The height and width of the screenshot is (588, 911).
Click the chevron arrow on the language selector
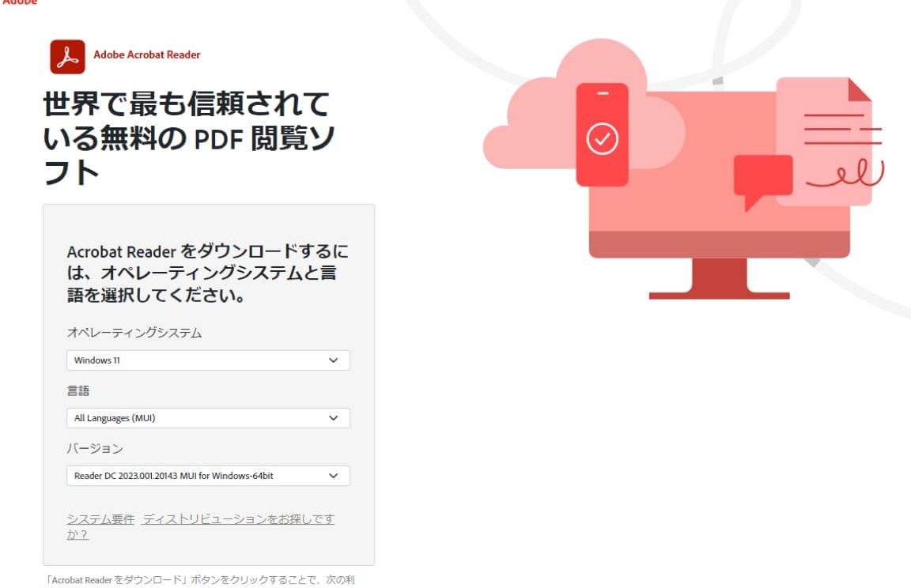click(x=333, y=418)
